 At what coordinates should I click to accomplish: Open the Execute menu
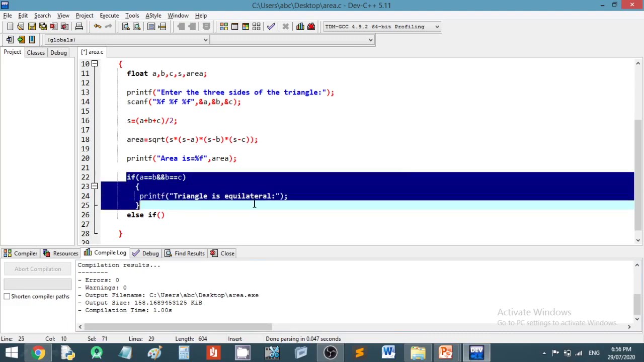point(109,16)
